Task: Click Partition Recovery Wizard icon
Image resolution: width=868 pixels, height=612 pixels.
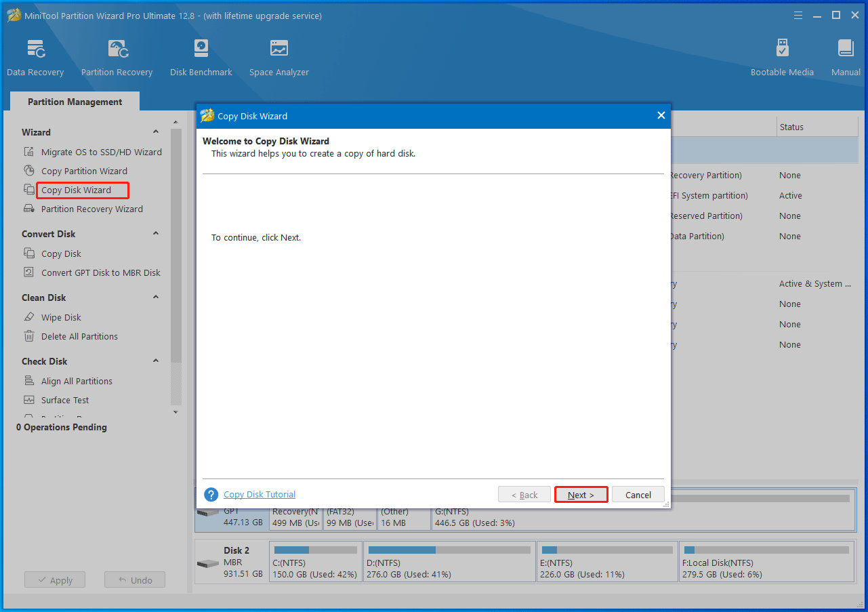Action: point(29,209)
